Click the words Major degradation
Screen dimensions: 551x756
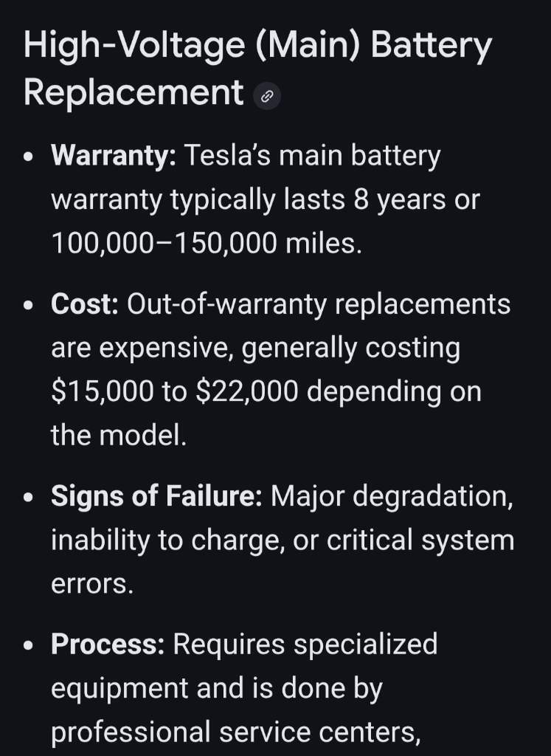click(391, 496)
